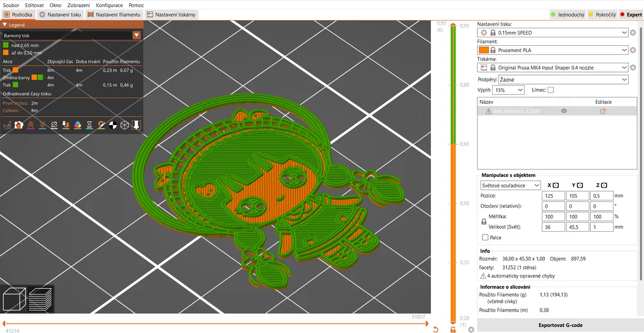Click orange filament color swatch
The image size is (644, 333).
[484, 50]
